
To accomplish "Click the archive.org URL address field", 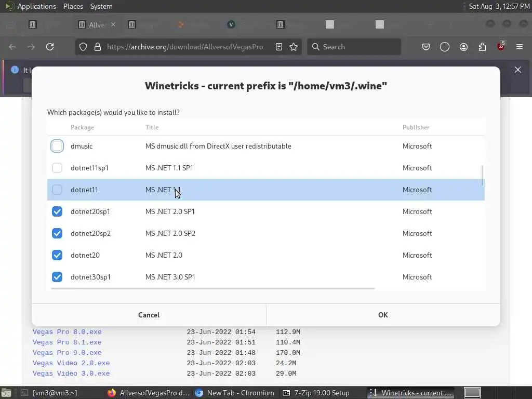I will click(185, 47).
